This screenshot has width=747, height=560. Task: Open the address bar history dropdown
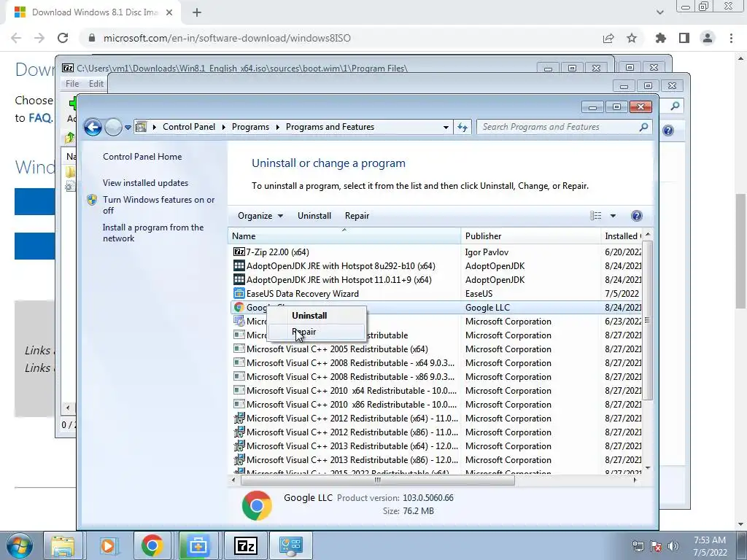(446, 127)
